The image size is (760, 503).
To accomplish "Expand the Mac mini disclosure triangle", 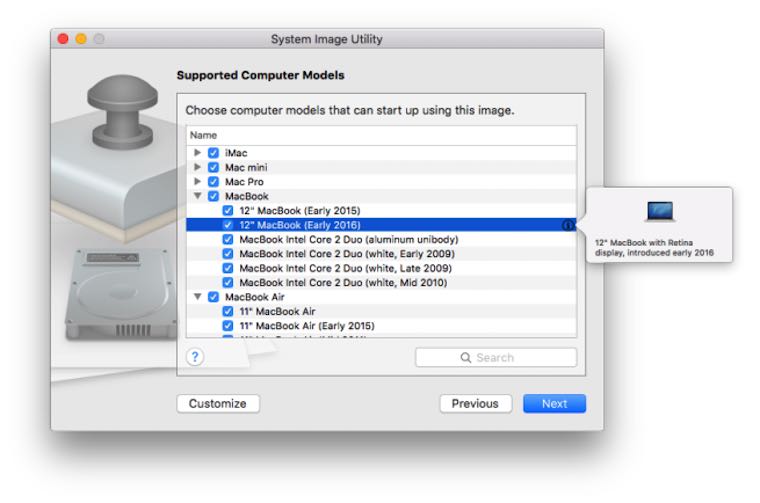I will pyautogui.click(x=197, y=167).
